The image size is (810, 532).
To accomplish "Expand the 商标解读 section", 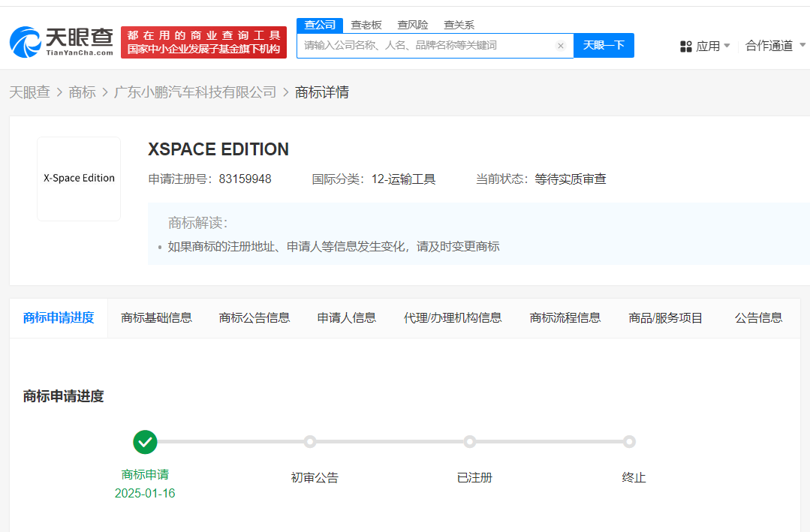I will click(x=191, y=221).
